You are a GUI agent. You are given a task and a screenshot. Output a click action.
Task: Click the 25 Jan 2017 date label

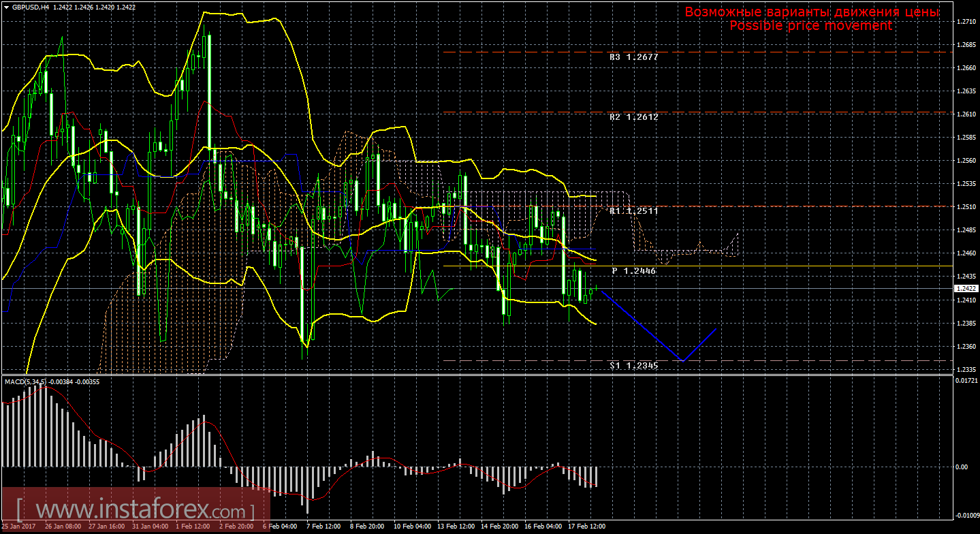click(x=18, y=527)
